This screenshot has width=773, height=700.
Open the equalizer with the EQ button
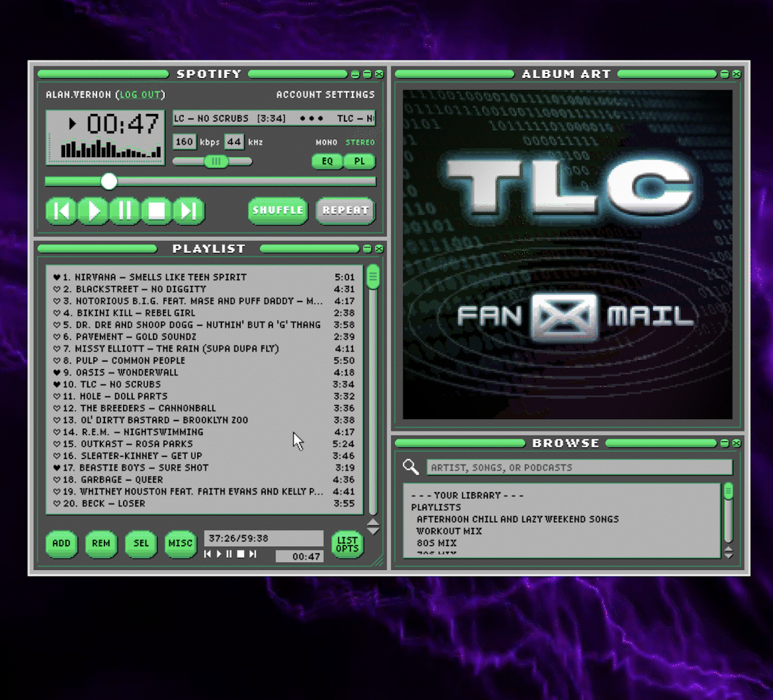pos(327,162)
